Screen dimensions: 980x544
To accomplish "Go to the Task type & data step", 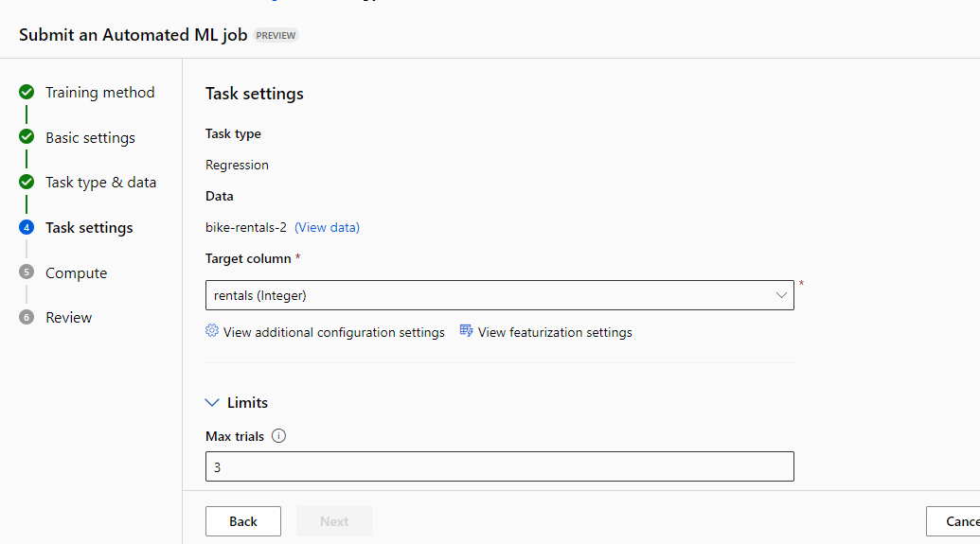I will coord(100,183).
